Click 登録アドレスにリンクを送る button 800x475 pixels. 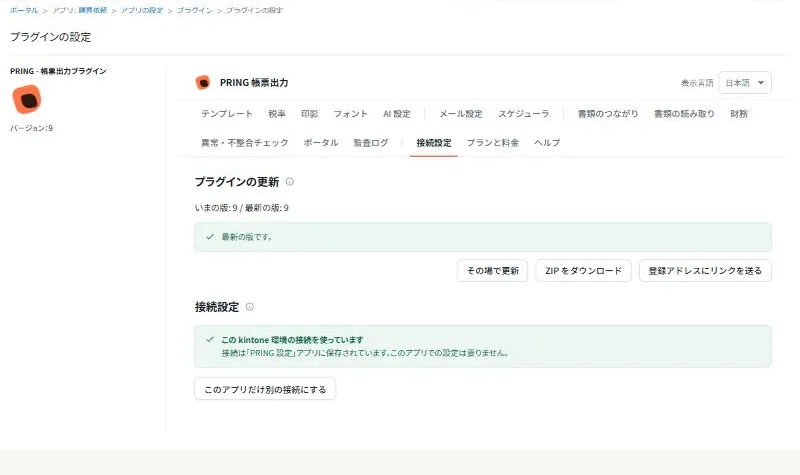click(705, 270)
